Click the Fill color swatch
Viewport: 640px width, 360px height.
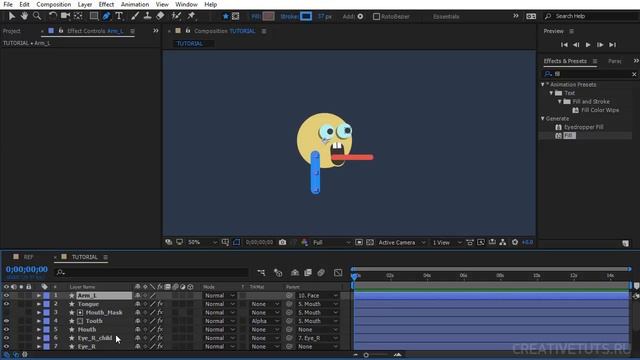coord(268,16)
